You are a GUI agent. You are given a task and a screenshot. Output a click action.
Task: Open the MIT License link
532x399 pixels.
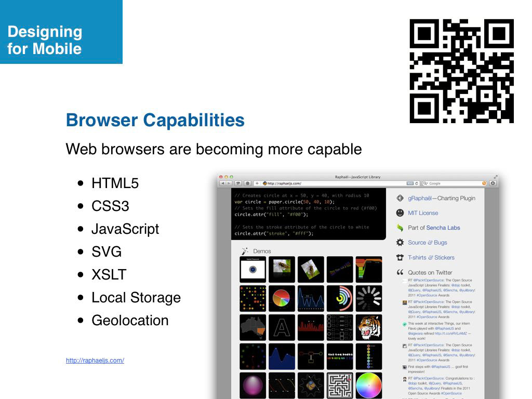(x=423, y=213)
